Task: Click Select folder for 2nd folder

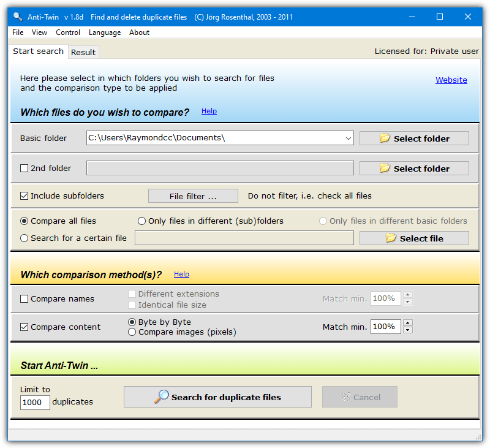Action: (x=414, y=169)
